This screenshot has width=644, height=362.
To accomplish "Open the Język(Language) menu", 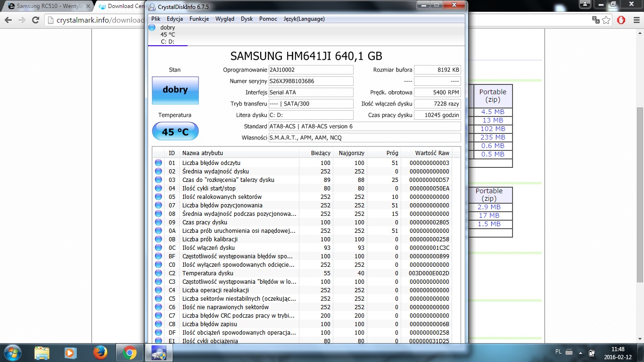I will click(304, 19).
